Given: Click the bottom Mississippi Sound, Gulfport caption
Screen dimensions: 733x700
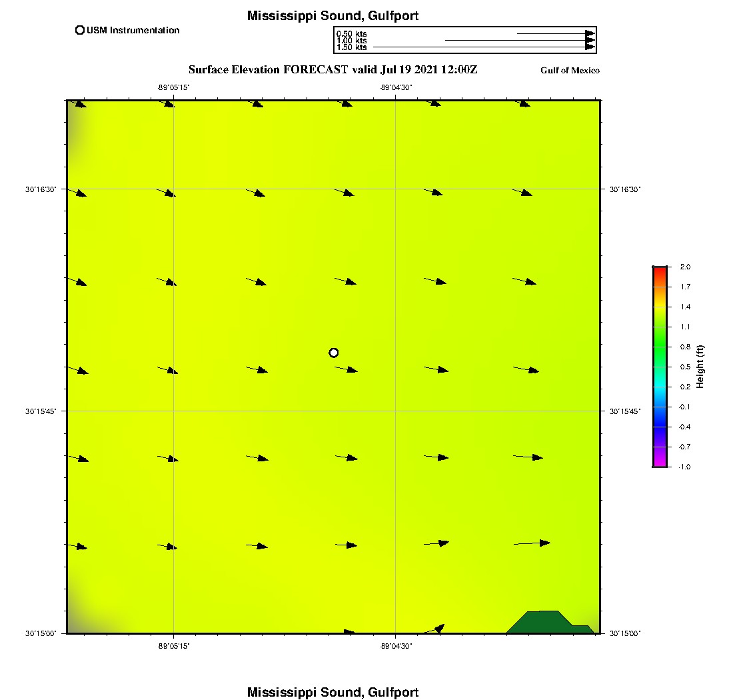Looking at the screenshot, I should [x=333, y=692].
